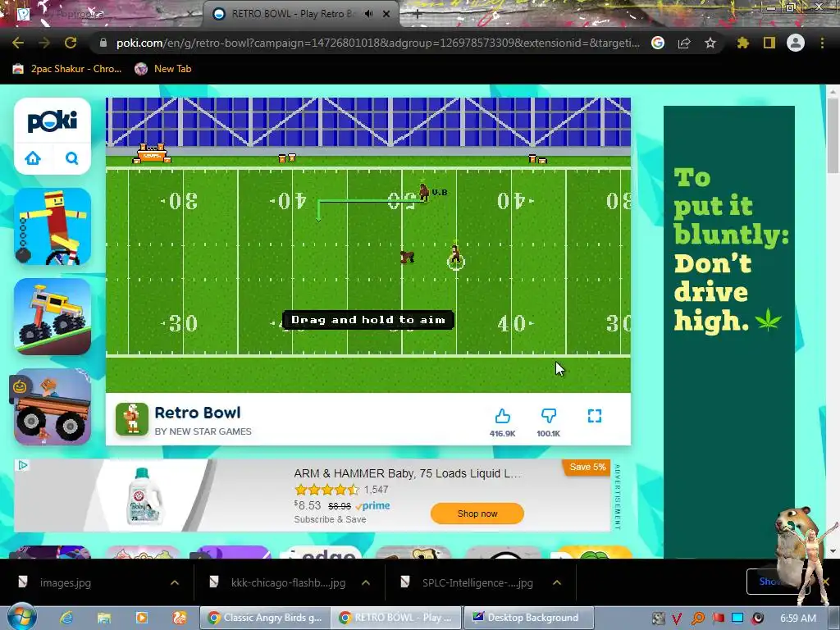
Task: Expand SPLC-Intelligence download options
Action: pos(557,582)
